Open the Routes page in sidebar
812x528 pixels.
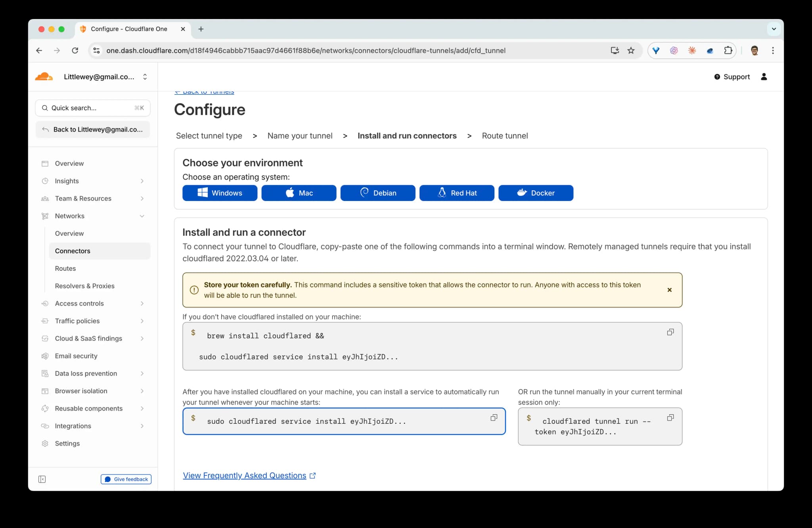click(x=65, y=268)
